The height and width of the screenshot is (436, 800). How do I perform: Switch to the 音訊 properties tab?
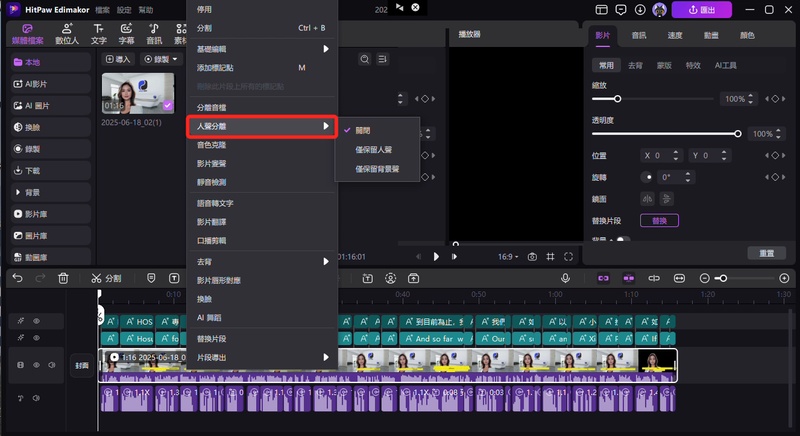[x=638, y=35]
